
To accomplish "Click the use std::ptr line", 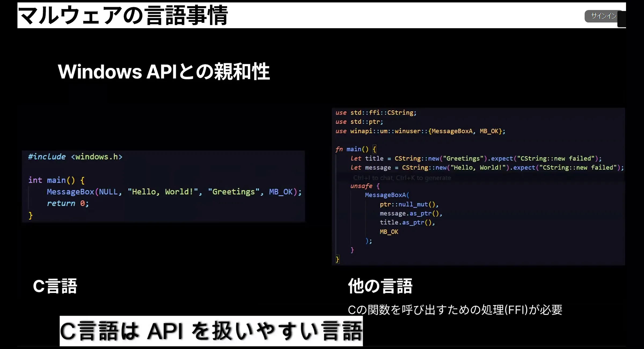I will pos(359,122).
